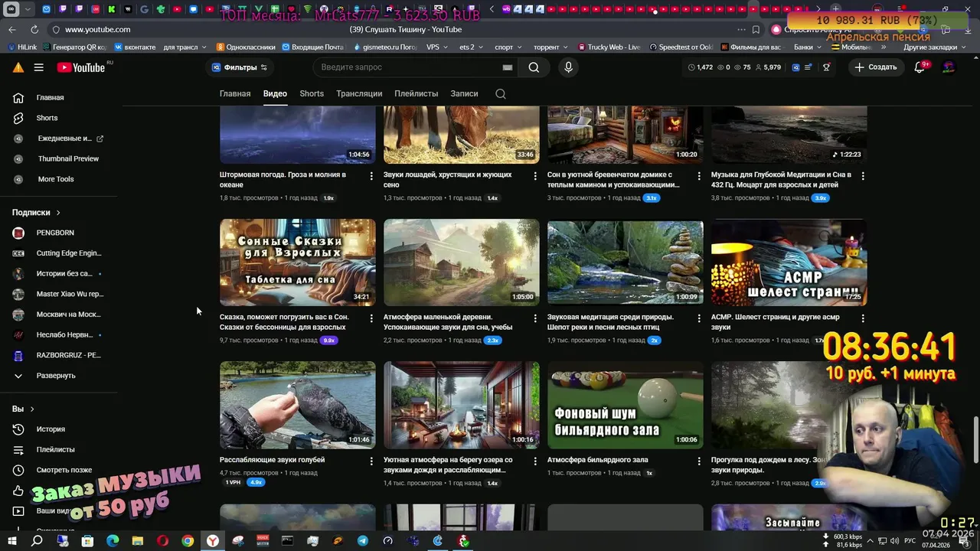Open options menu for Сказка поможет погрузить video
This screenshot has height=551, width=980.
point(371,318)
